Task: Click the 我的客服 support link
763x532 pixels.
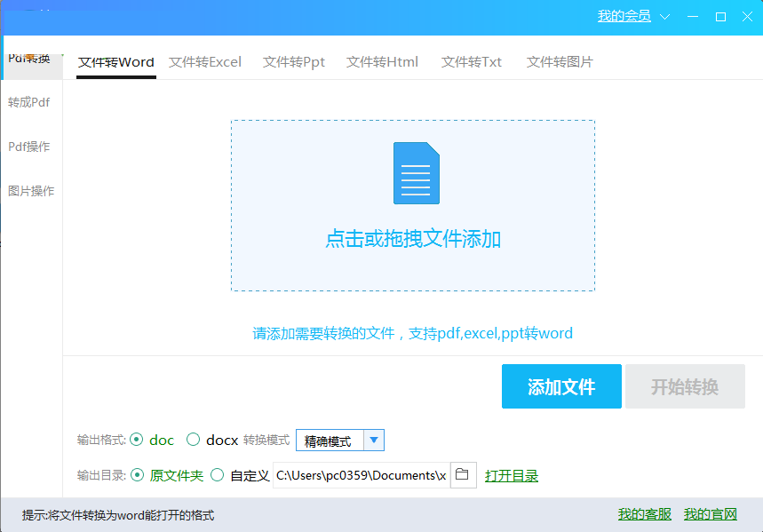Action: point(643,513)
